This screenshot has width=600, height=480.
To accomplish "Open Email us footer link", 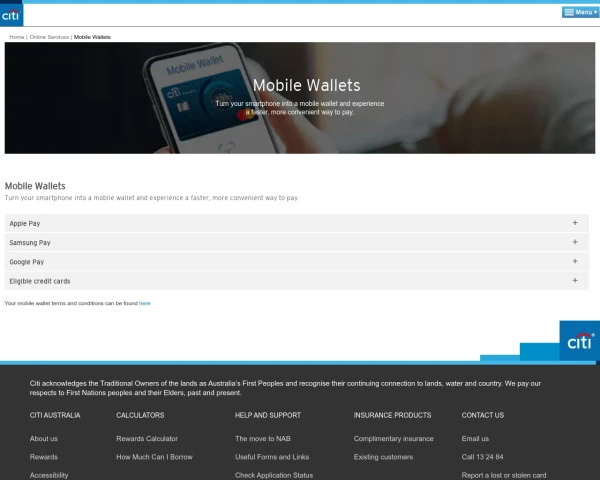I will (x=475, y=439).
